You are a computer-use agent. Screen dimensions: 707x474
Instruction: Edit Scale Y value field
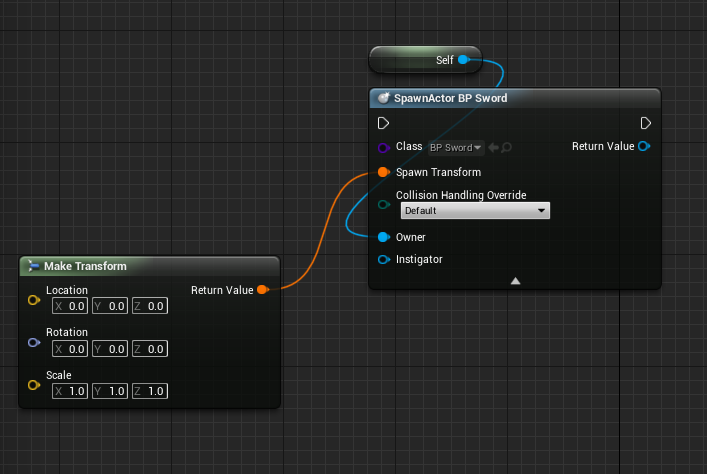(110, 391)
